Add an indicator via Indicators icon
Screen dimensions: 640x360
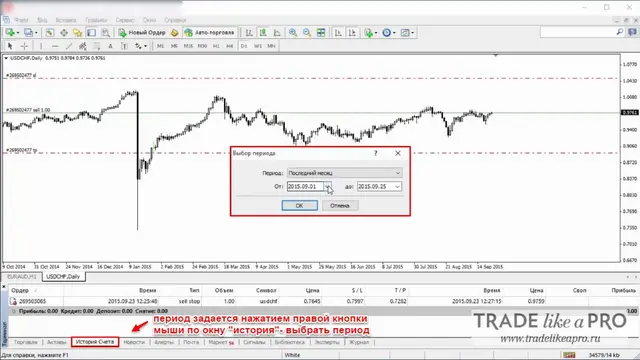coord(368,33)
